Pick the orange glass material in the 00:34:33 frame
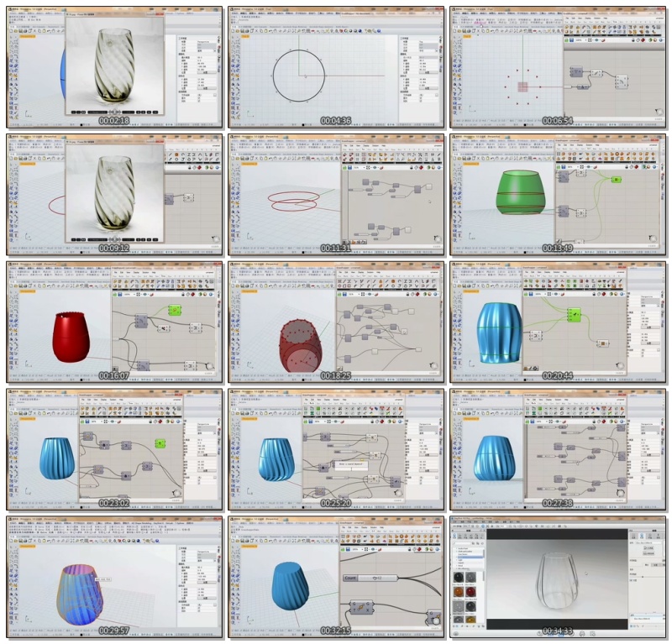This screenshot has height=644, width=672. pos(459,592)
